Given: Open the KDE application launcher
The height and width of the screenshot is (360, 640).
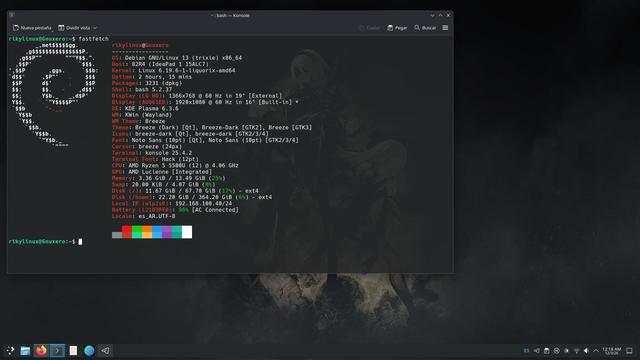Looking at the screenshot, I should point(10,350).
